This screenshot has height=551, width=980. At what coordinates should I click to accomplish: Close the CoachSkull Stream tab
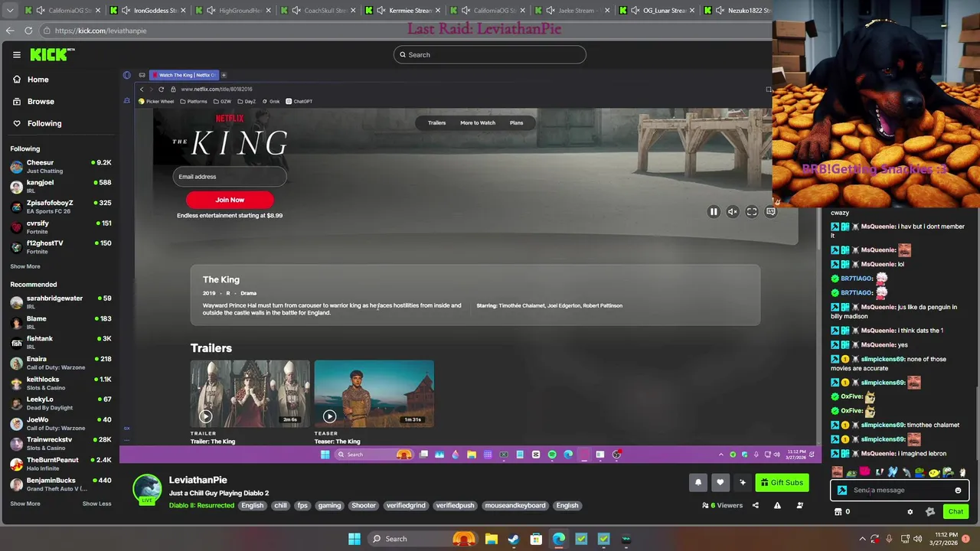(x=351, y=11)
